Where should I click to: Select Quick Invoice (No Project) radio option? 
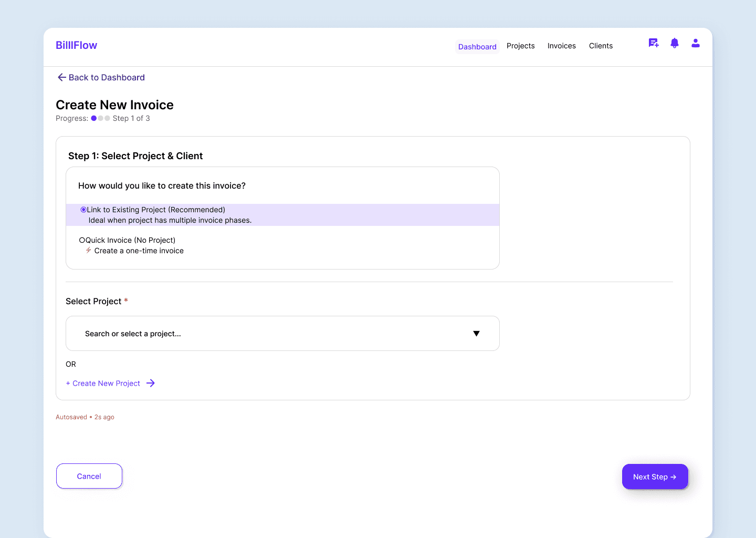coord(82,240)
